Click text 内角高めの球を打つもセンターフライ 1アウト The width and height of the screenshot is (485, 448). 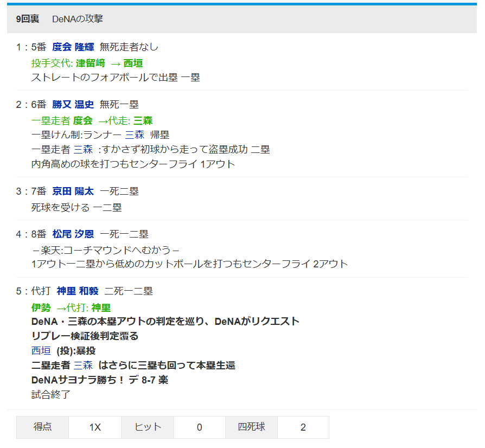pyautogui.click(x=133, y=164)
